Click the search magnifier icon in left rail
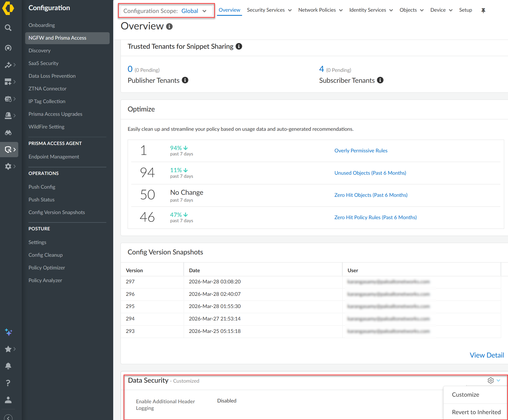 [x=8, y=28]
